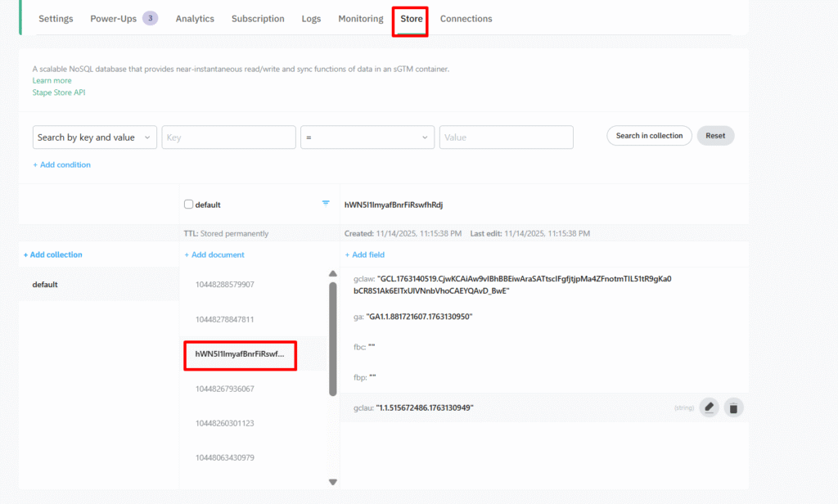Open Power-Ups tab with badge 3
The width and height of the screenshot is (838, 504).
(x=124, y=19)
